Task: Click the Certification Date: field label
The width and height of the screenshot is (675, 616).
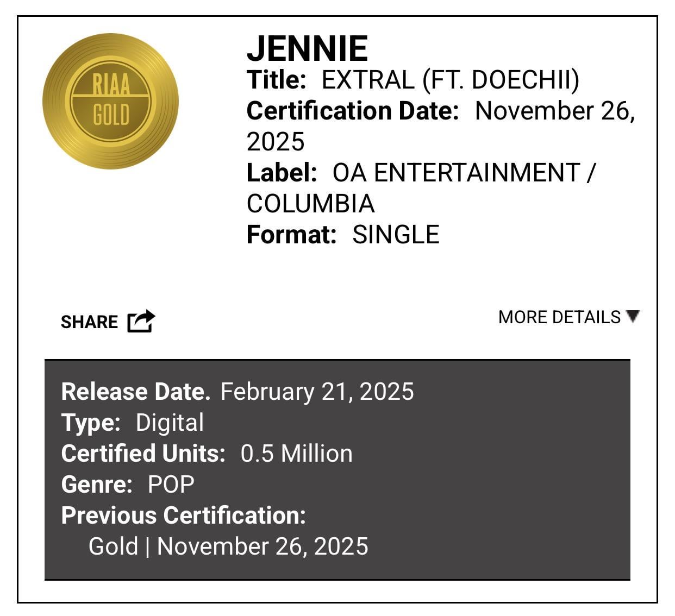Action: 353,111
